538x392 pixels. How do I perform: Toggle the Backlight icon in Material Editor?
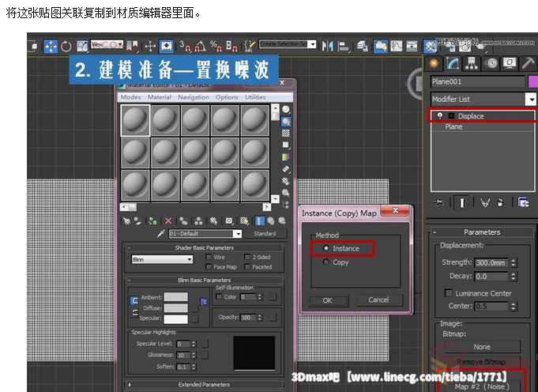(286, 122)
